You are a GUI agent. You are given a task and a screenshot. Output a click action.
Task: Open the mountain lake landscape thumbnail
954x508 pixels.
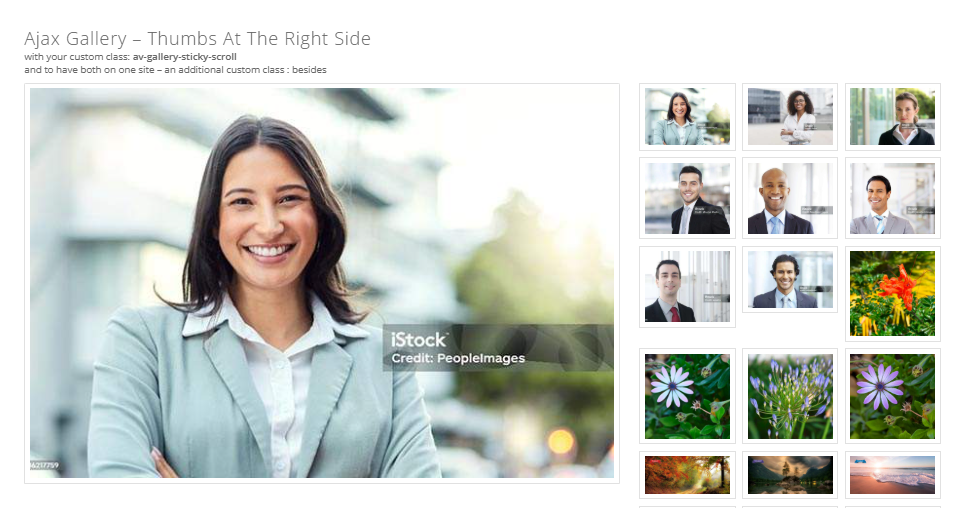[x=790, y=475]
